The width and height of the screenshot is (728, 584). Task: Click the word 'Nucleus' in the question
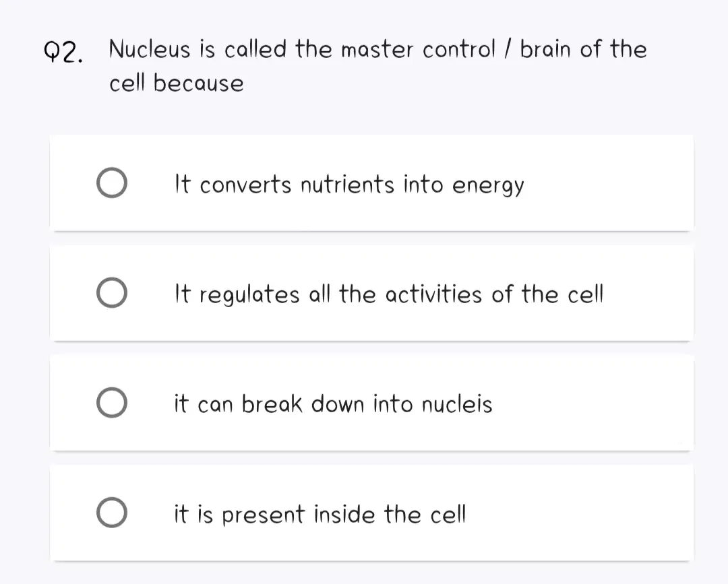coord(150,48)
